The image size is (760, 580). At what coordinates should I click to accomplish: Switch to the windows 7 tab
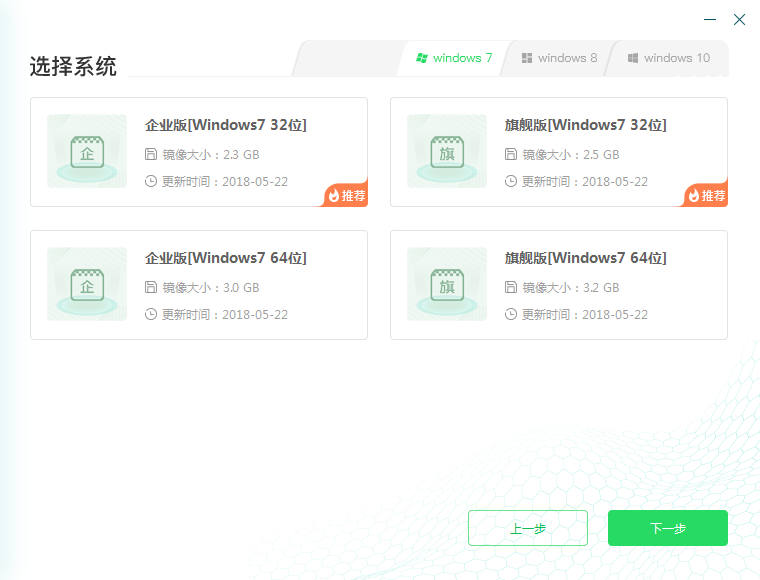click(x=454, y=58)
